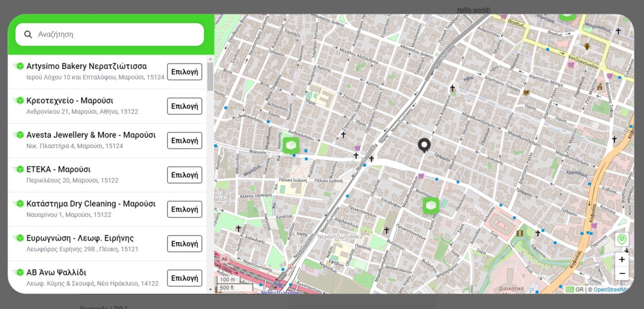The image size is (644, 309).
Task: Click the list scrollbar up arrow
Action: (210, 59)
